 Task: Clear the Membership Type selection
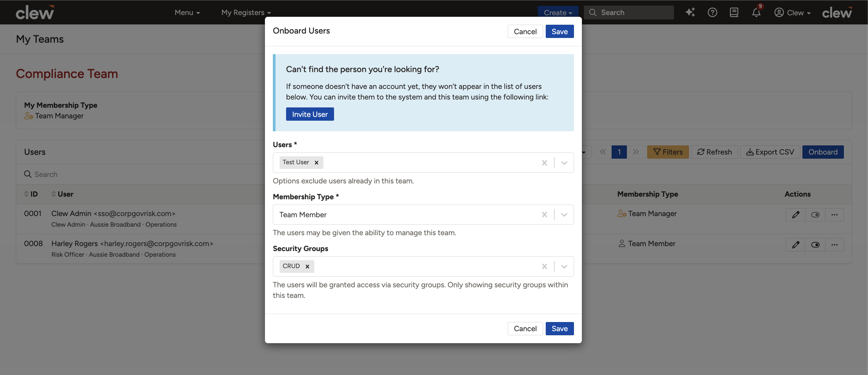[x=544, y=215]
